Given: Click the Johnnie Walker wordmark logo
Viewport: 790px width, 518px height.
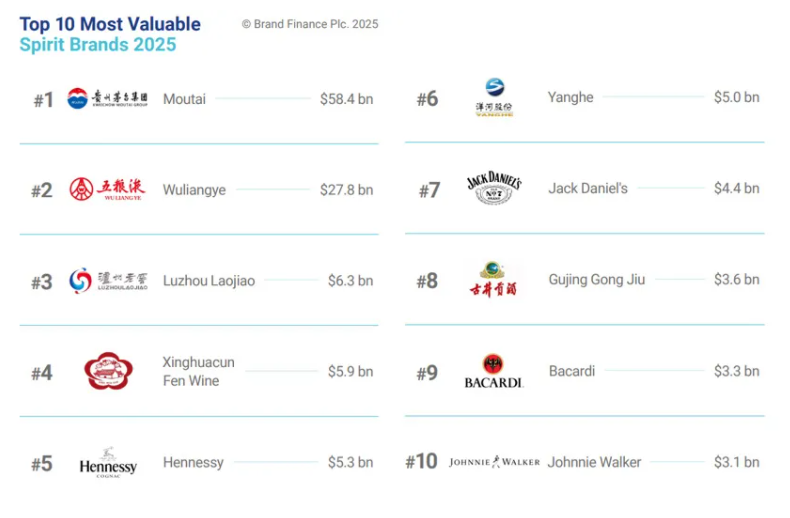Looking at the screenshot, I should 494,462.
